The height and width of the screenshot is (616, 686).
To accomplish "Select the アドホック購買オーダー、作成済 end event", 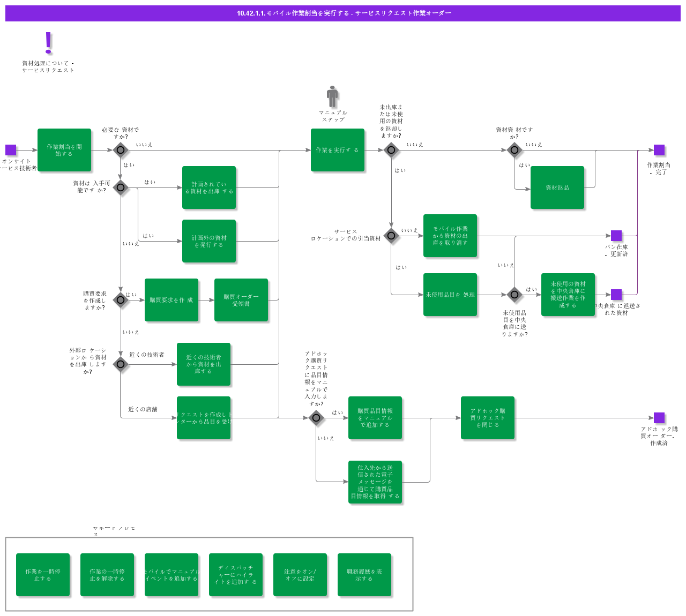I will (x=659, y=418).
